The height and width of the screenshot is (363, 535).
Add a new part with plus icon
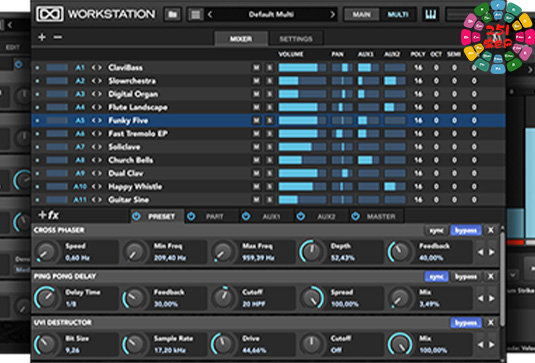[42, 37]
